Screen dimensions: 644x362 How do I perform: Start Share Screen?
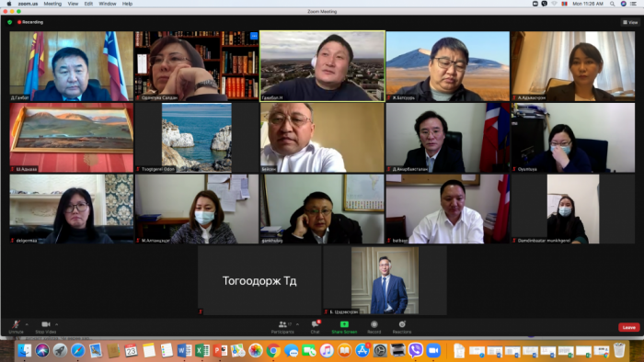point(344,327)
